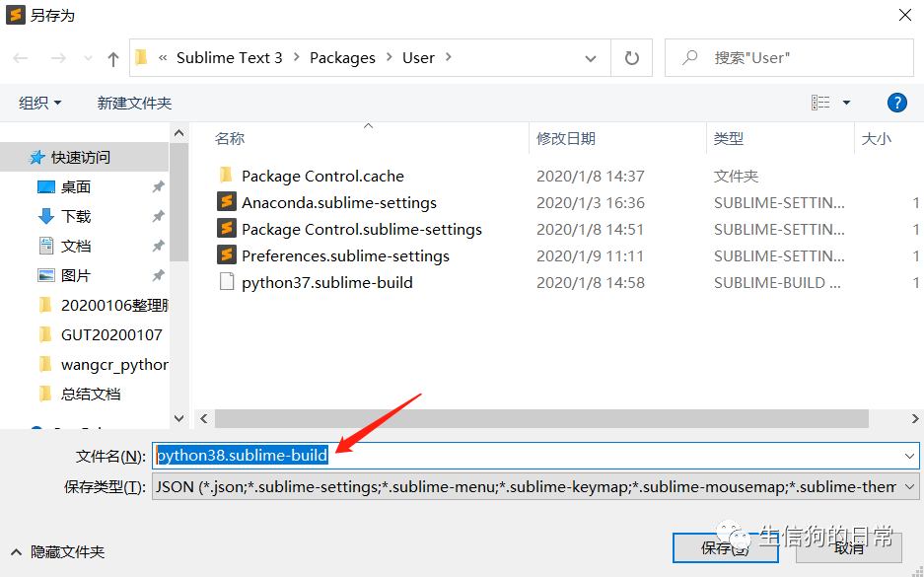
Task: Open wangcr_python folder in sidebar
Action: [114, 364]
